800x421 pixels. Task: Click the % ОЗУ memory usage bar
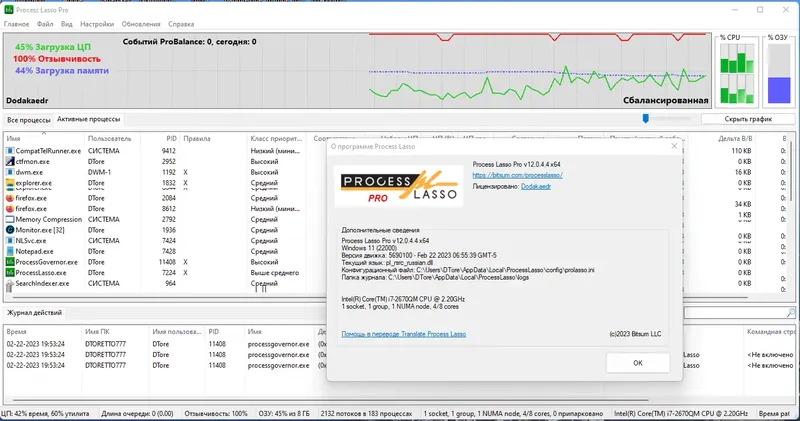[779, 73]
